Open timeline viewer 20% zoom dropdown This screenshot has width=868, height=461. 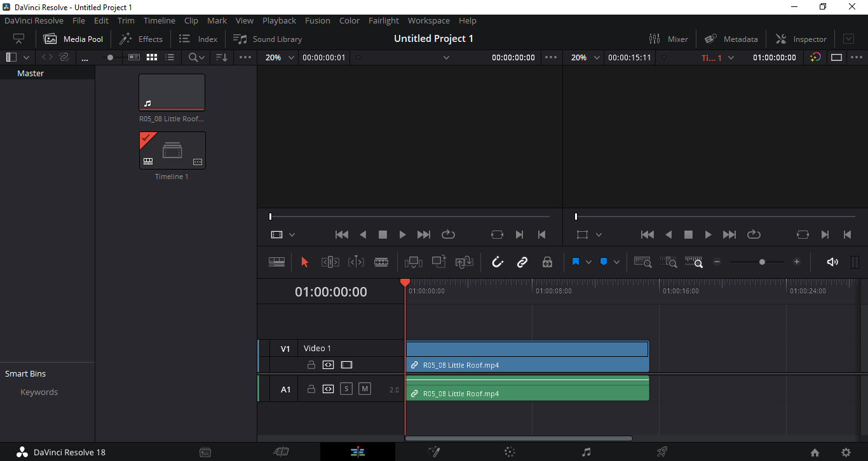point(585,57)
